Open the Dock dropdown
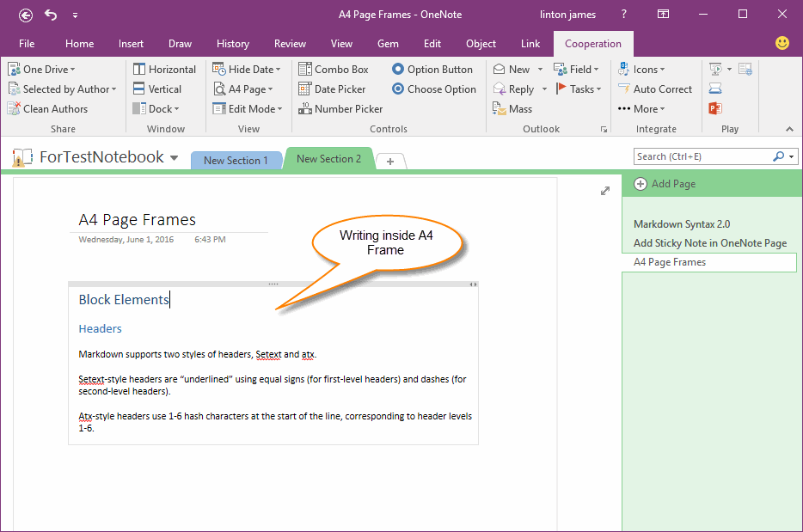The image size is (803, 532). coord(156,109)
